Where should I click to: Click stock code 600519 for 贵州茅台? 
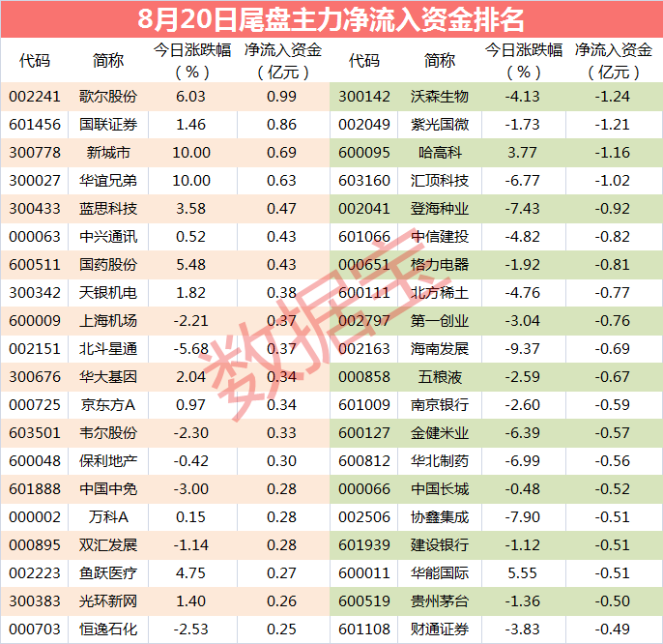[x=364, y=600]
